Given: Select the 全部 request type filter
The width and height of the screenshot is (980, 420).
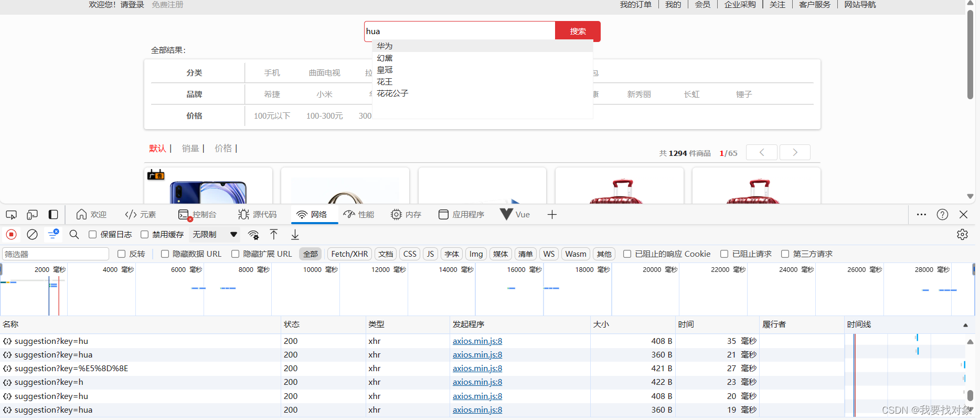Looking at the screenshot, I should click(311, 254).
